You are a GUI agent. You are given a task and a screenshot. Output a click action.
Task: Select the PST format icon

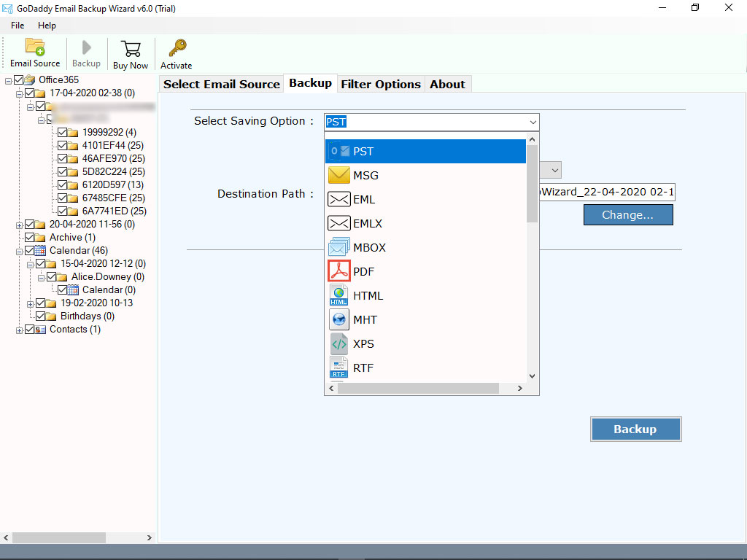[339, 151]
